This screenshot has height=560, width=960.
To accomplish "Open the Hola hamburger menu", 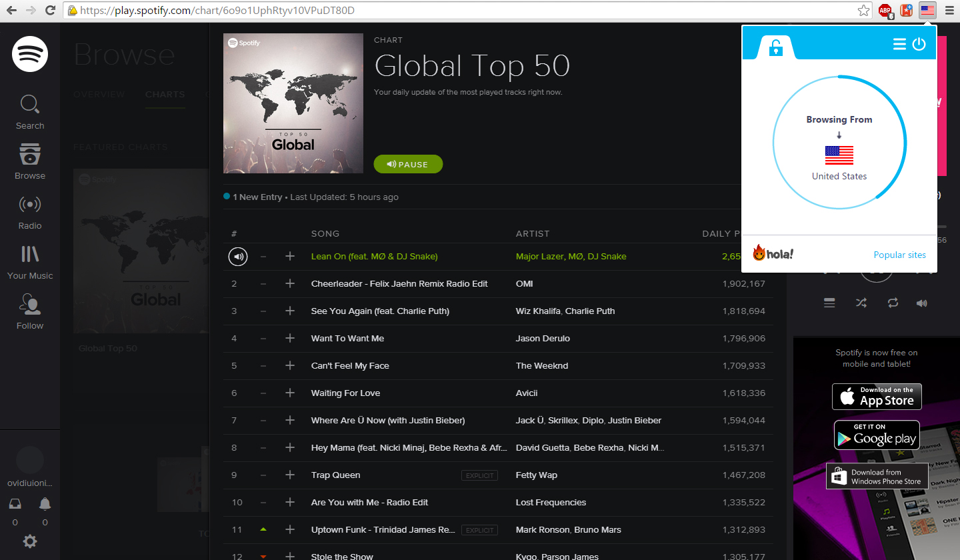I will click(899, 44).
